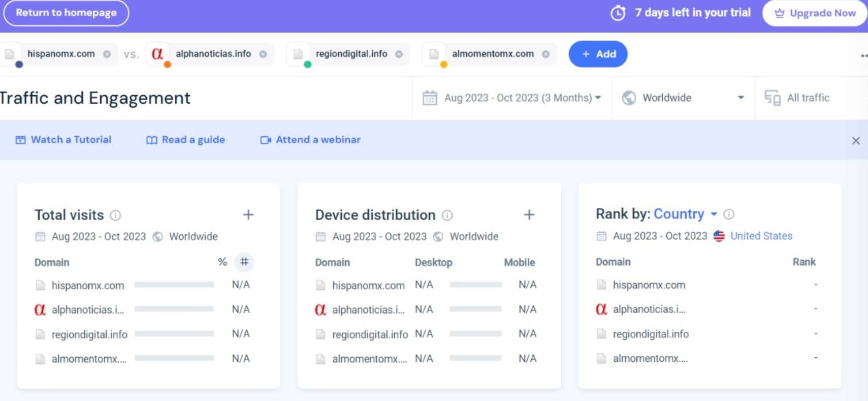Open the more options ellipsis menu
The height and width of the screenshot is (401, 868).
[x=863, y=55]
